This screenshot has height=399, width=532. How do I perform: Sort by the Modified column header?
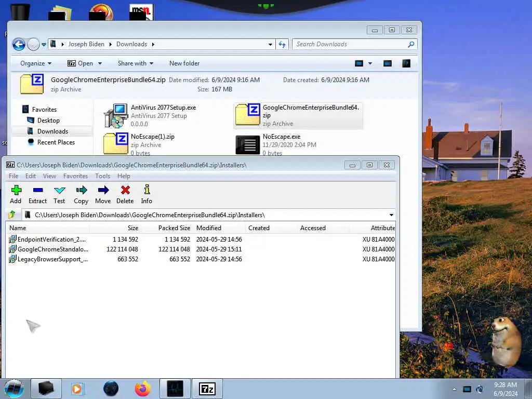(219, 228)
